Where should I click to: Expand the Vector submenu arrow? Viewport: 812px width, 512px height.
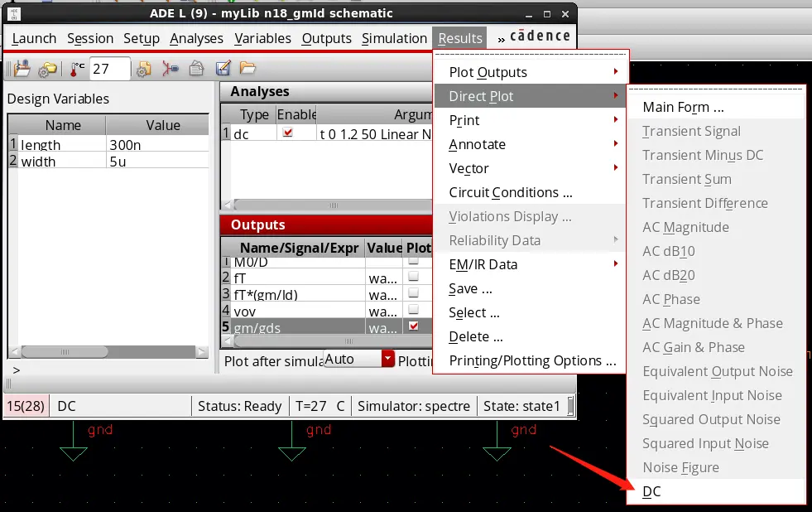[x=616, y=168]
